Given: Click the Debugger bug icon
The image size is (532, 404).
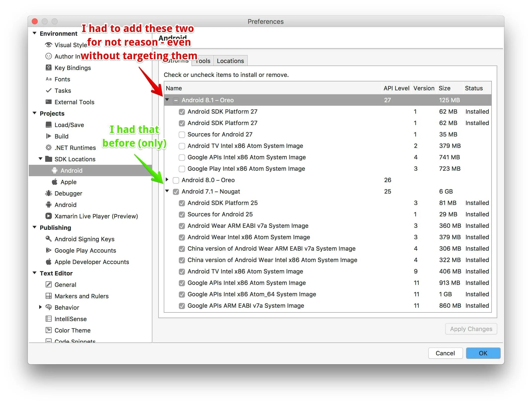Looking at the screenshot, I should pos(49,193).
